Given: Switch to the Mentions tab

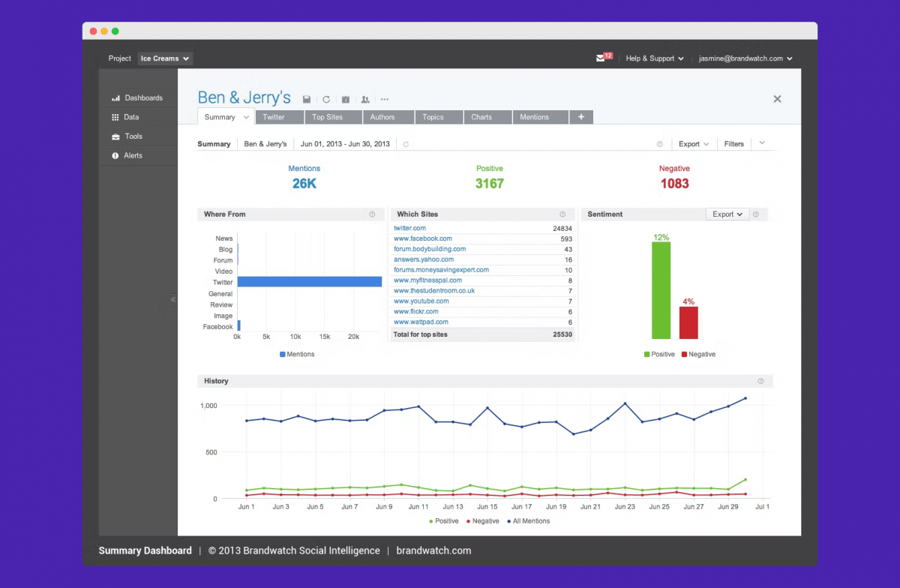Looking at the screenshot, I should tap(540, 117).
